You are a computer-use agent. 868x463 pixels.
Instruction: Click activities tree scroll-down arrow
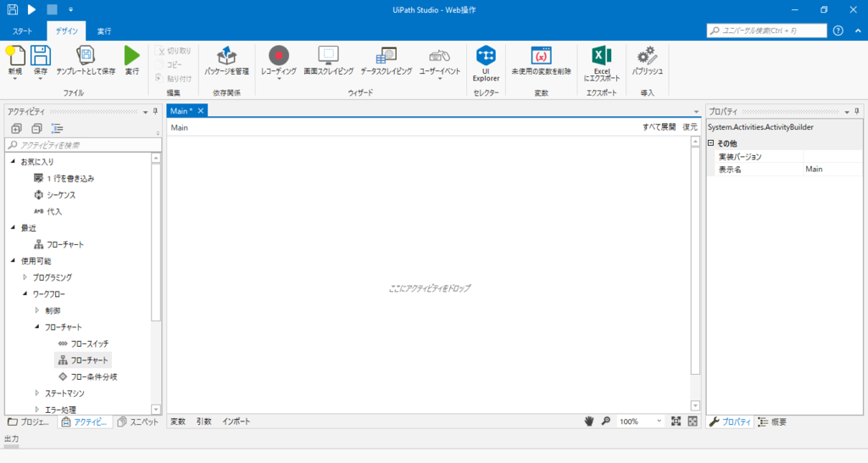click(x=156, y=410)
